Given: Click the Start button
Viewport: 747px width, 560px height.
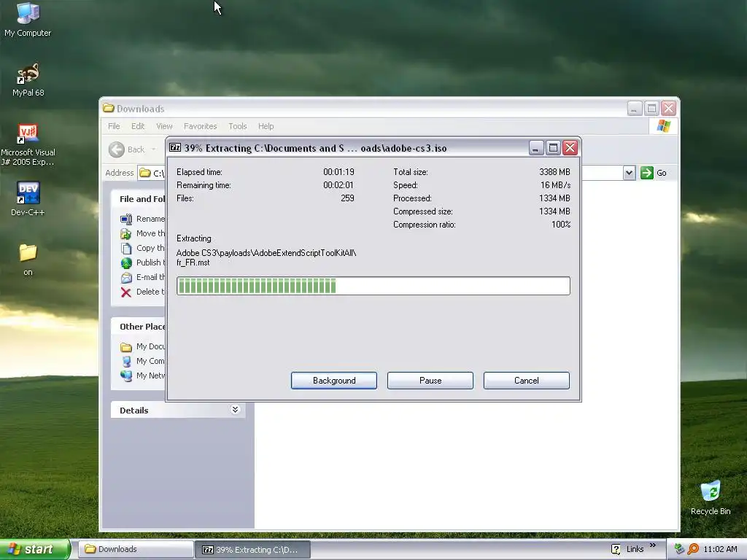Looking at the screenshot, I should (x=35, y=550).
